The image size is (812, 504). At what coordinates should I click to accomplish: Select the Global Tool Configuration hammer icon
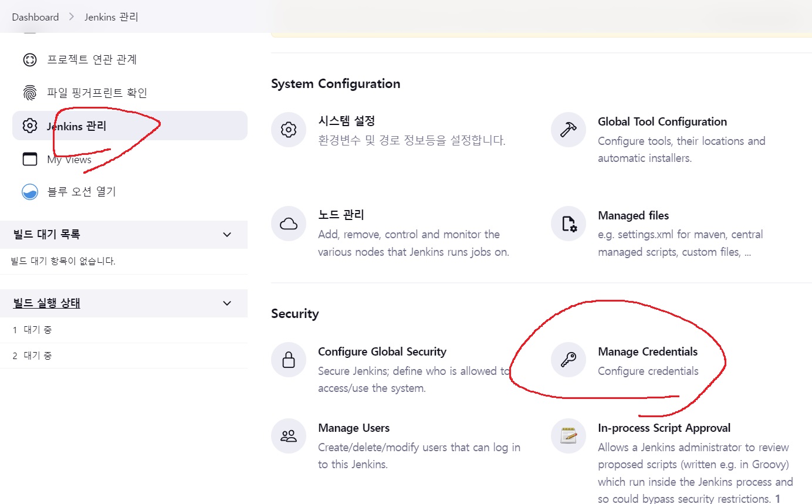point(569,130)
